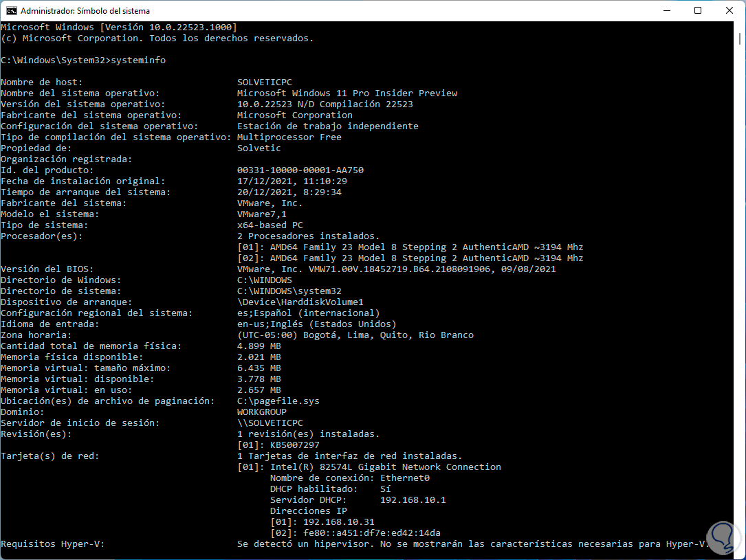The height and width of the screenshot is (560, 746).
Task: Click the copyright line '(c) Microsoft Corporation'
Action: (x=157, y=38)
